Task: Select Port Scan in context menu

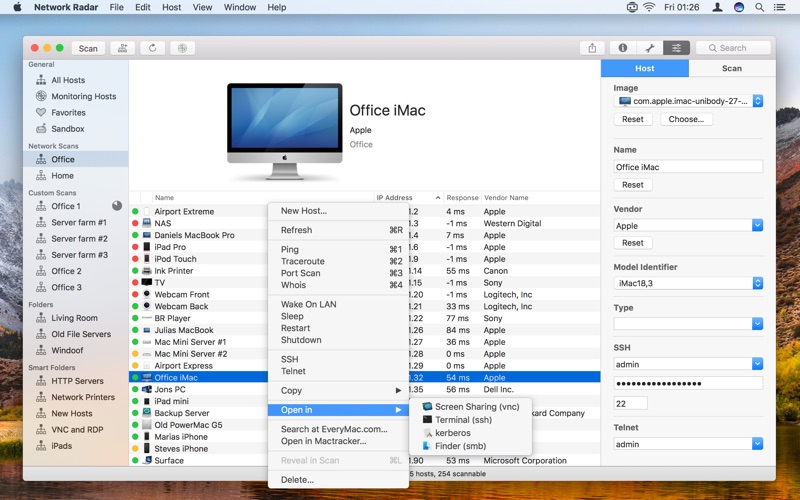Action: tap(300, 273)
